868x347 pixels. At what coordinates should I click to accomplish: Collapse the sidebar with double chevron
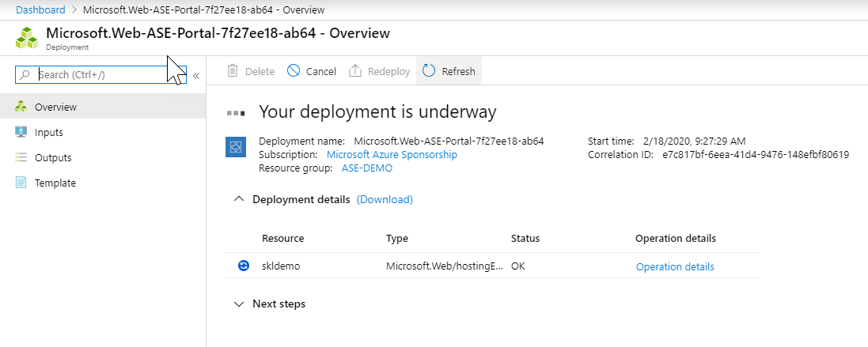[x=196, y=76]
